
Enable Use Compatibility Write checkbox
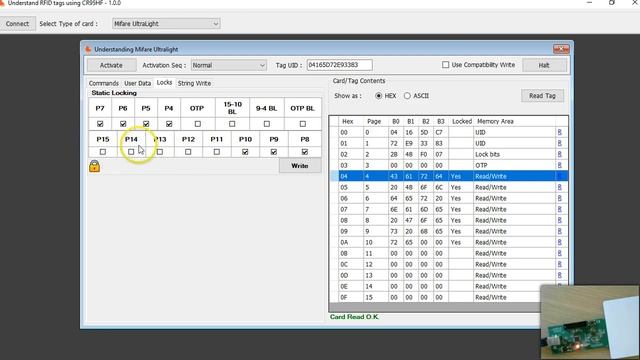(x=445, y=64)
